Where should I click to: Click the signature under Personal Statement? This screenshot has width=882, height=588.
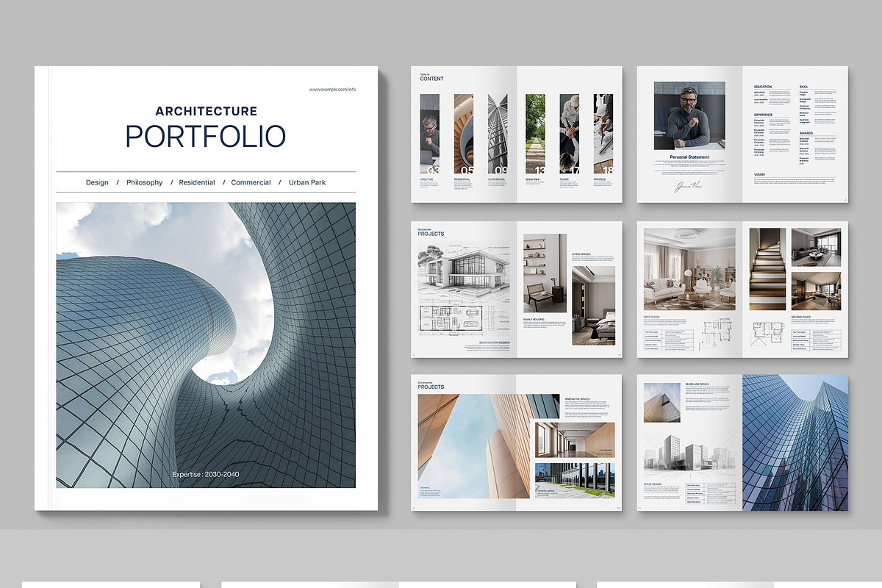point(688,187)
